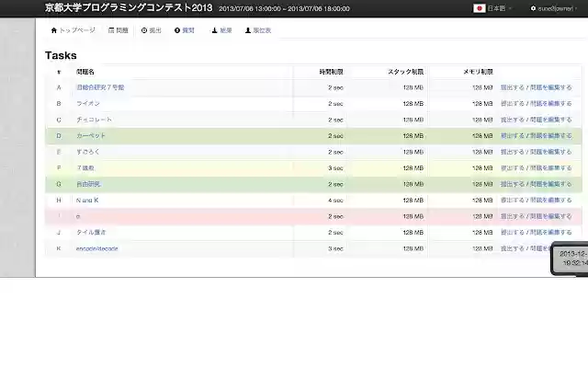
Task: Click 問題を編集する in row A
Action: coord(551,87)
